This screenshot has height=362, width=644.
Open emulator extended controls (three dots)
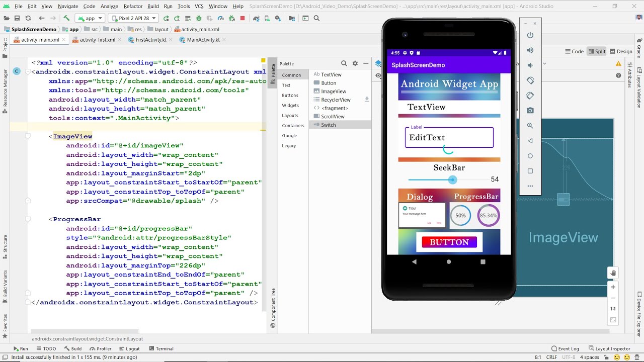point(530,186)
